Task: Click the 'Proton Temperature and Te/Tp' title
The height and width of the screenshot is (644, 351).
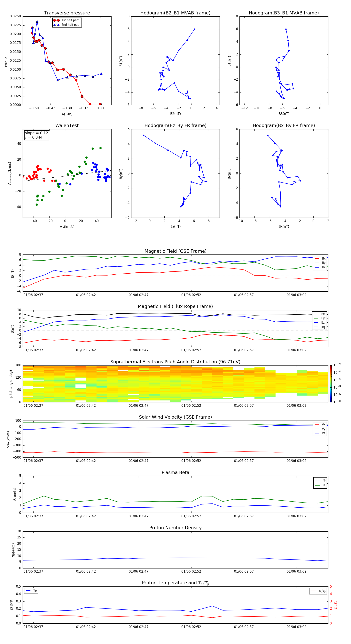Action: [x=175, y=583]
